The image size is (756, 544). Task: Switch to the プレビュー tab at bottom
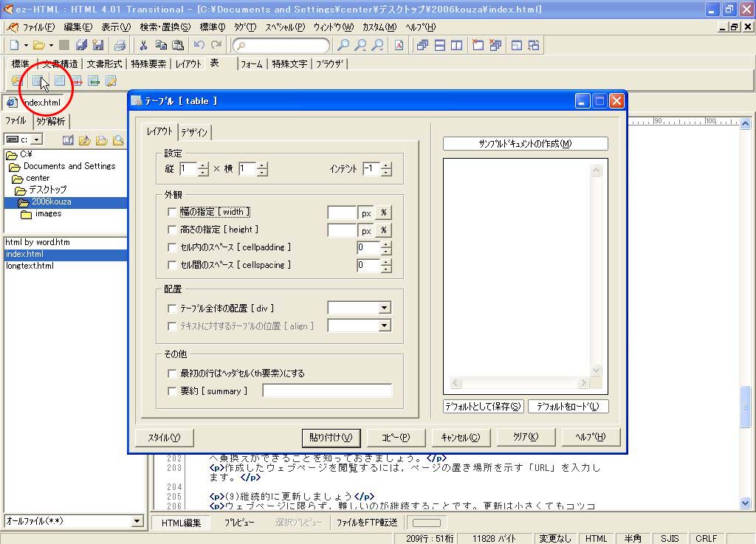[x=239, y=523]
